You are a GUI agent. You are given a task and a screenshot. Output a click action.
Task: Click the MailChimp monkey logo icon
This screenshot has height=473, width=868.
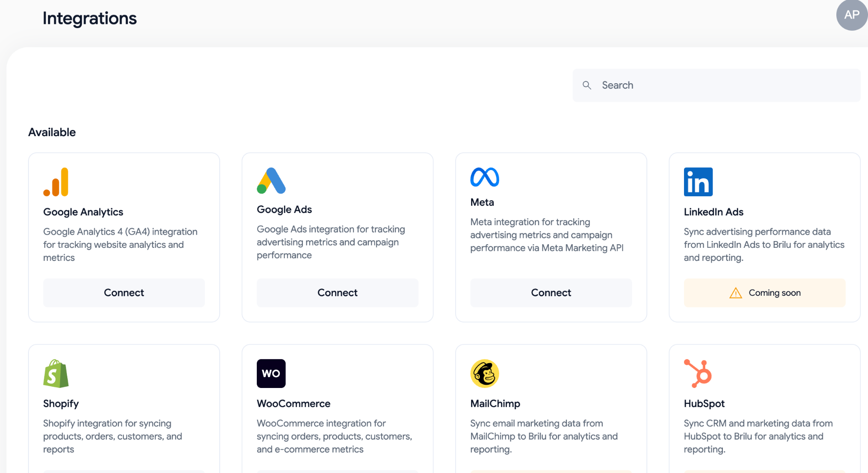(485, 374)
